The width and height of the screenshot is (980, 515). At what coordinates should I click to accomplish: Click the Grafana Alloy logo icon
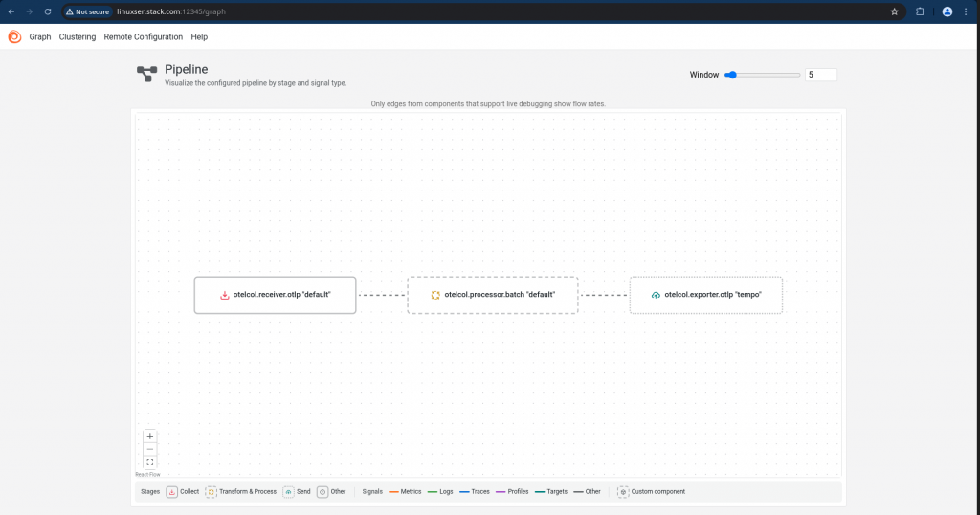[x=14, y=37]
